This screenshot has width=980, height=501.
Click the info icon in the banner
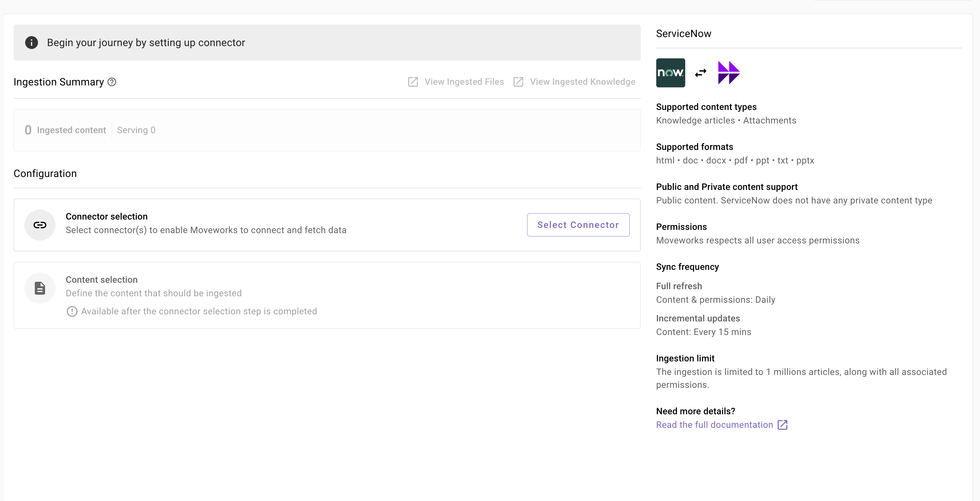pos(32,43)
